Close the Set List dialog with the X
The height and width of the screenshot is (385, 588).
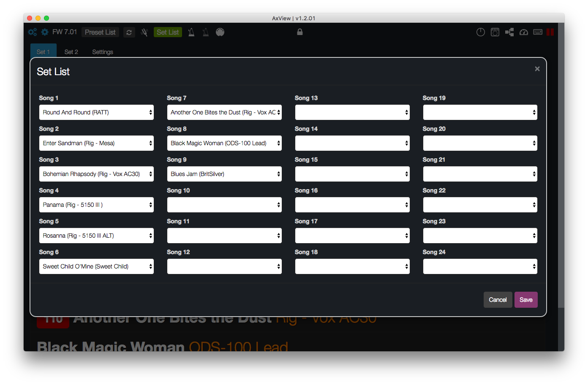(x=537, y=69)
